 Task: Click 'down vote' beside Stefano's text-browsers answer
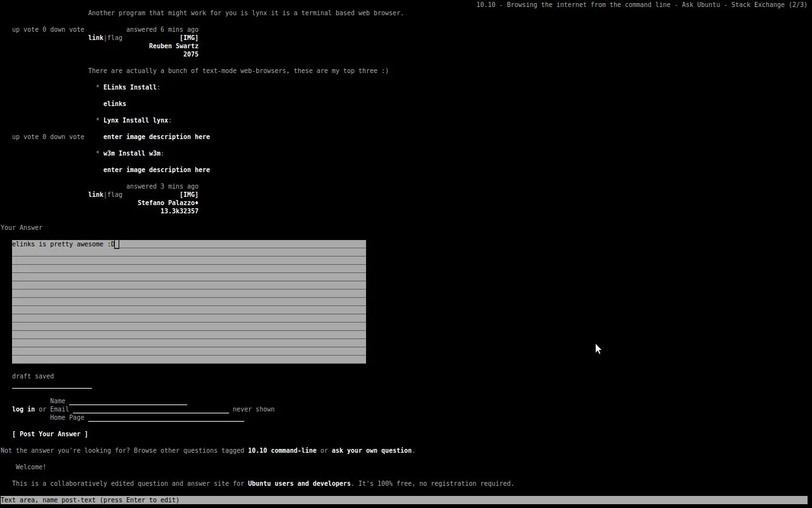[67, 137]
